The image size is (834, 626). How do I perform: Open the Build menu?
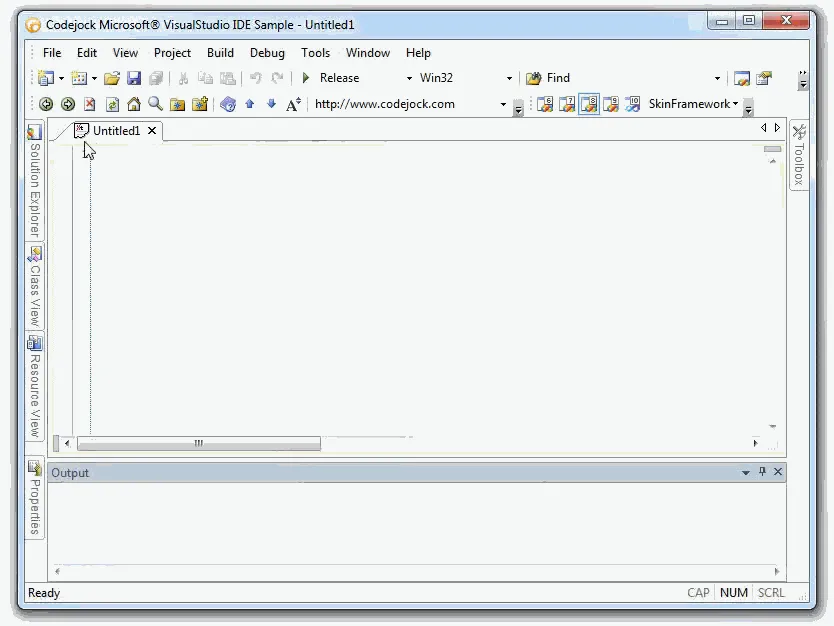[x=220, y=53]
